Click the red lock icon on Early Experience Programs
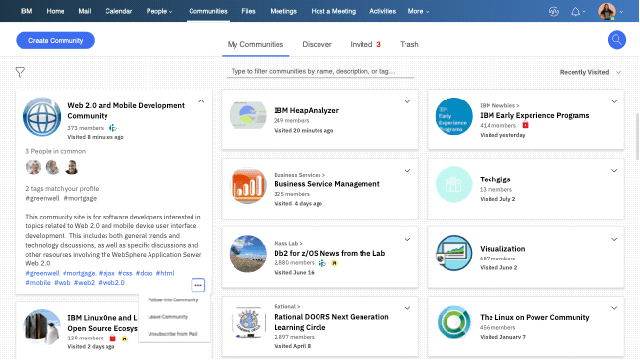Image resolution: width=640 pixels, height=360 pixels. point(526,125)
